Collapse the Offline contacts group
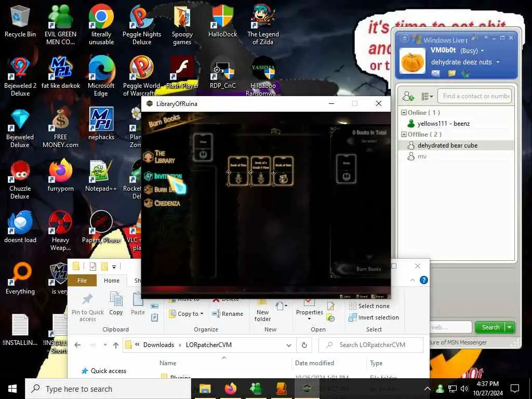 click(404, 135)
